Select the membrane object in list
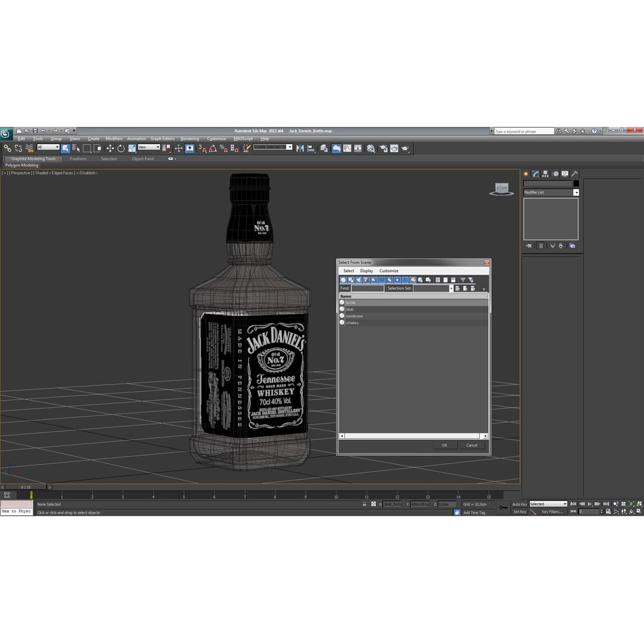644x644 pixels. (x=413, y=316)
